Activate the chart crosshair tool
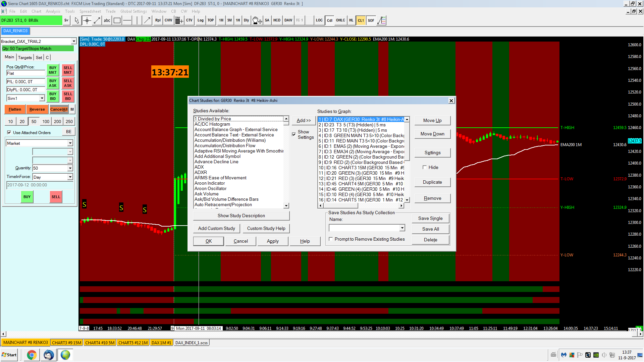The width and height of the screenshot is (644, 362). (87, 20)
